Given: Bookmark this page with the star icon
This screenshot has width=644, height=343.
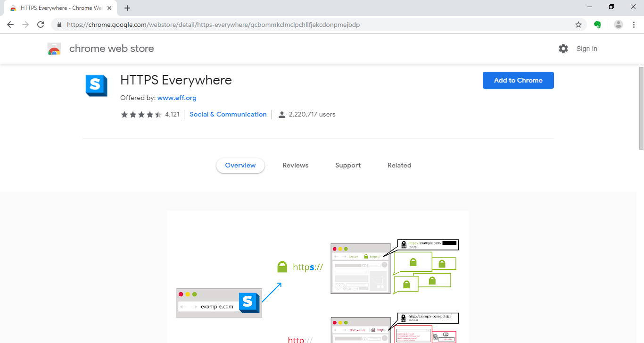Looking at the screenshot, I should (578, 25).
